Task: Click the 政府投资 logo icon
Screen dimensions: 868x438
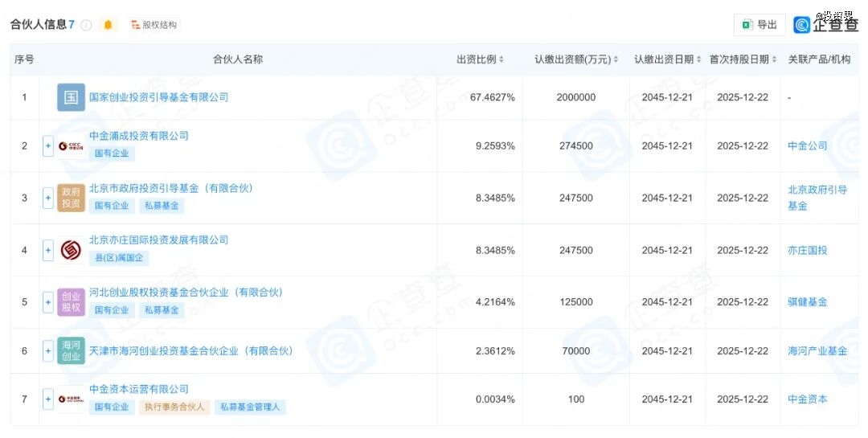Action: [x=71, y=199]
